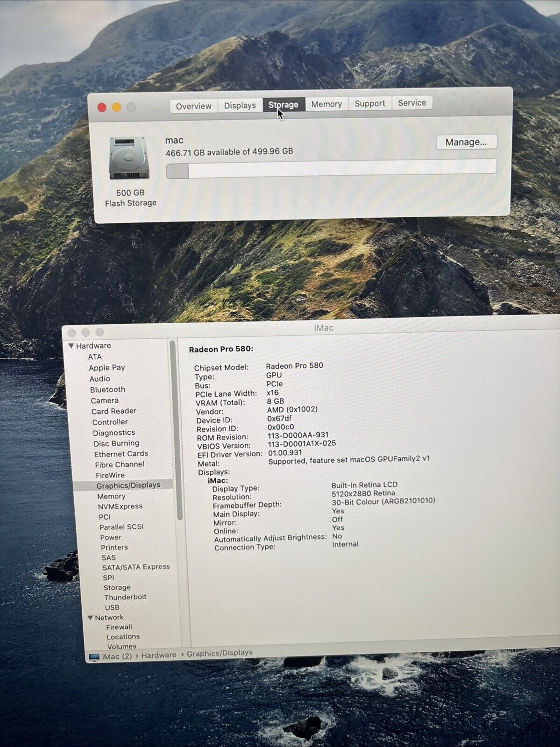
Task: Click the 500 GB Flash Storage drive icon
Action: click(129, 157)
